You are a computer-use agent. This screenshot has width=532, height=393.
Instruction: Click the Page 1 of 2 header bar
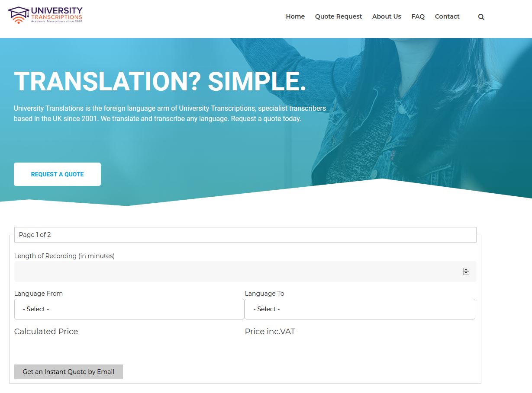click(x=245, y=234)
